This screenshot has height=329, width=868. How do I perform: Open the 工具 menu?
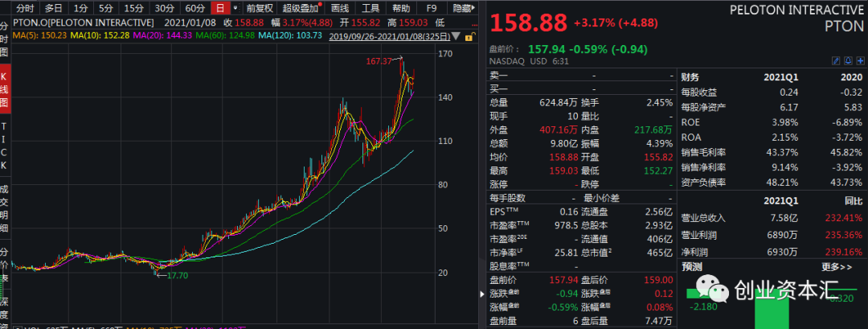(x=371, y=8)
